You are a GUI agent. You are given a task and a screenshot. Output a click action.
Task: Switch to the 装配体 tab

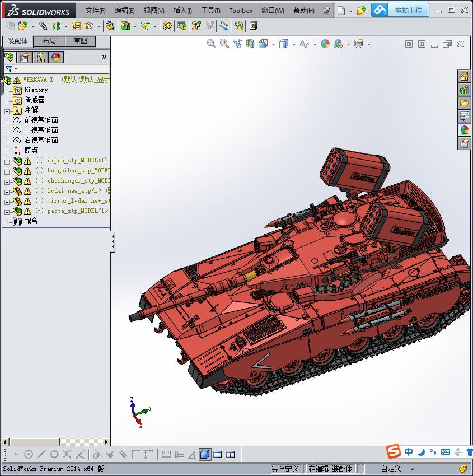tap(17, 41)
